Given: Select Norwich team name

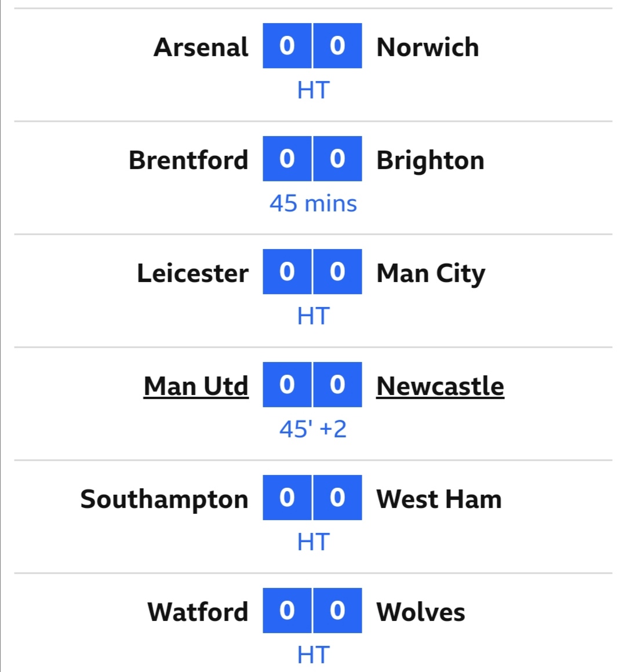Looking at the screenshot, I should pyautogui.click(x=428, y=47).
